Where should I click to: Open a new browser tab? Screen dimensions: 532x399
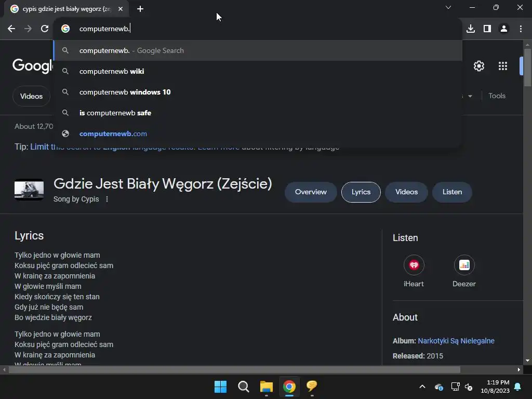click(x=140, y=9)
